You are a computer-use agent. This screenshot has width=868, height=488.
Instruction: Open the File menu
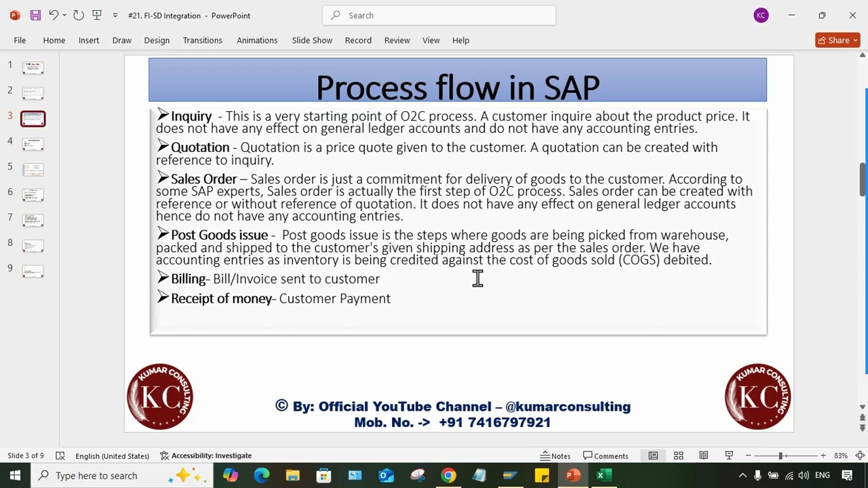click(20, 40)
